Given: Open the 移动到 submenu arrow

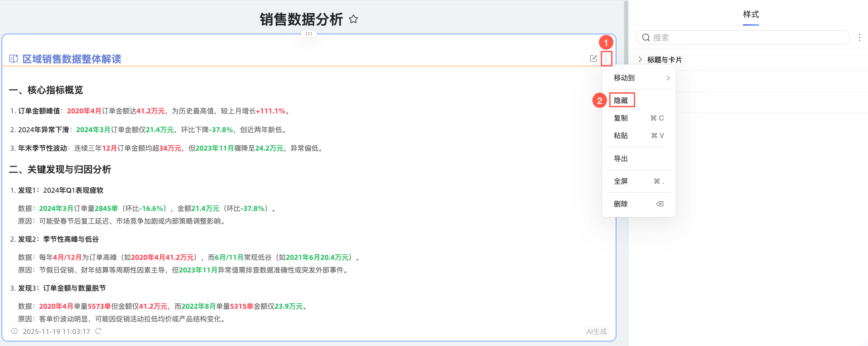Looking at the screenshot, I should (668, 78).
